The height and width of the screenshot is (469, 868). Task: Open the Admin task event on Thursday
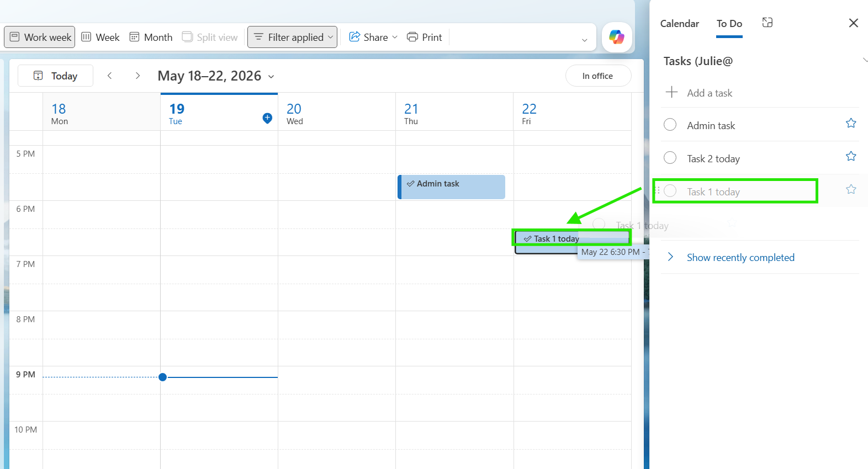pos(451,186)
